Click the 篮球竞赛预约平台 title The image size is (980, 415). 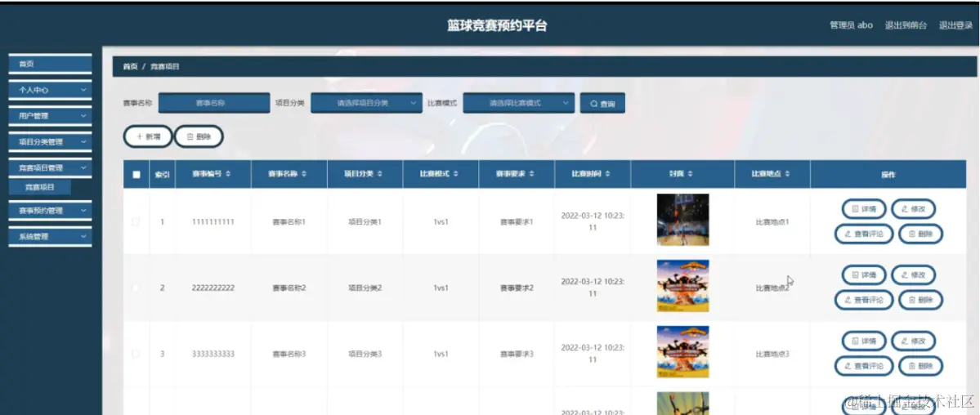pos(498,25)
